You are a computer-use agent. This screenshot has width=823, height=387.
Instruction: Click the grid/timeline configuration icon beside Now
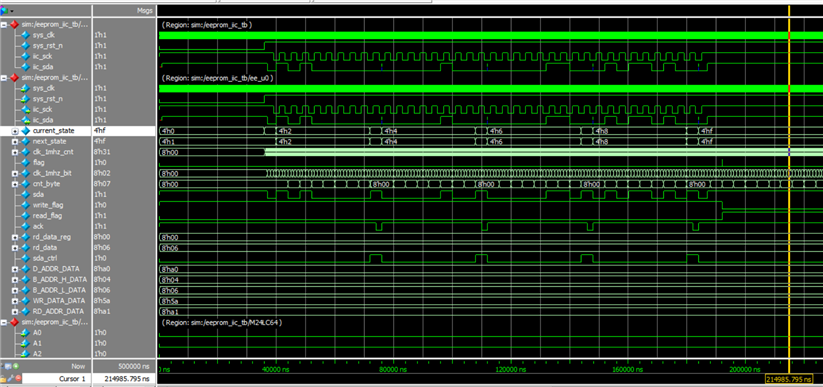(8, 366)
